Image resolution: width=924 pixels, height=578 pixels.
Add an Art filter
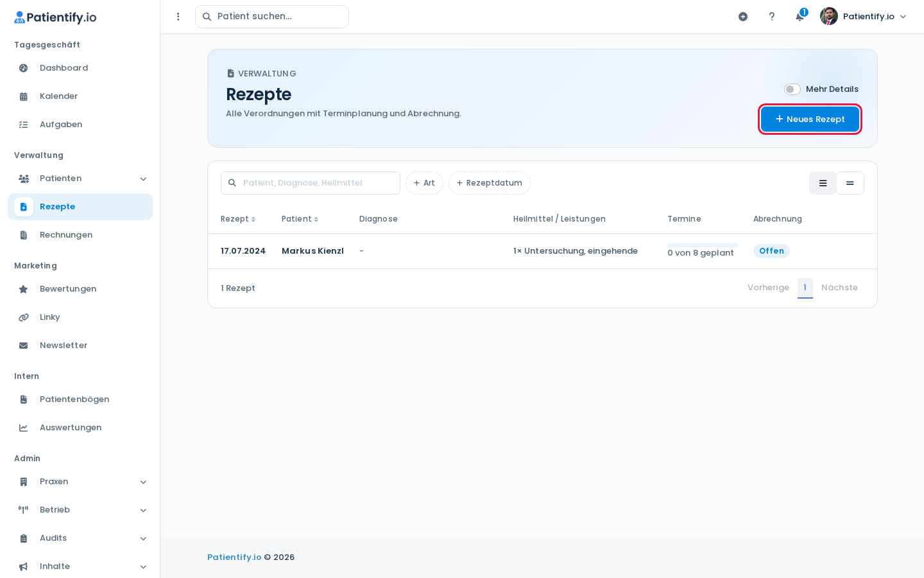[x=424, y=183]
